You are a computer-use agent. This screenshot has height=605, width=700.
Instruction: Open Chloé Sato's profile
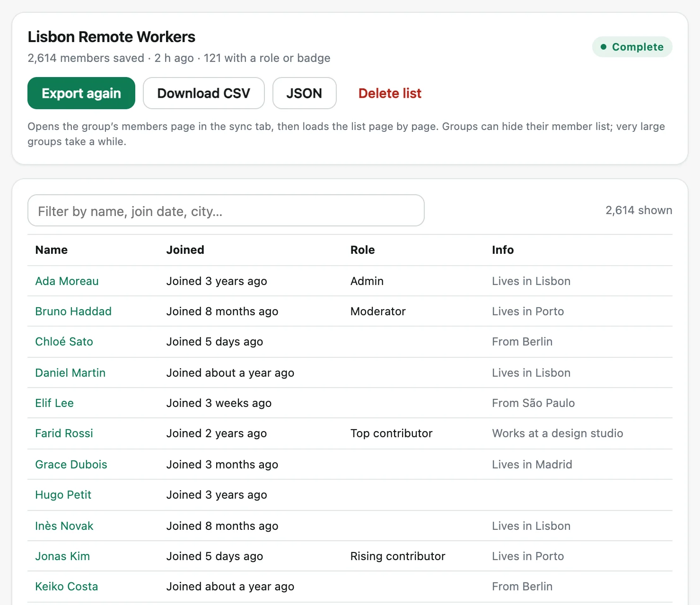(x=64, y=342)
